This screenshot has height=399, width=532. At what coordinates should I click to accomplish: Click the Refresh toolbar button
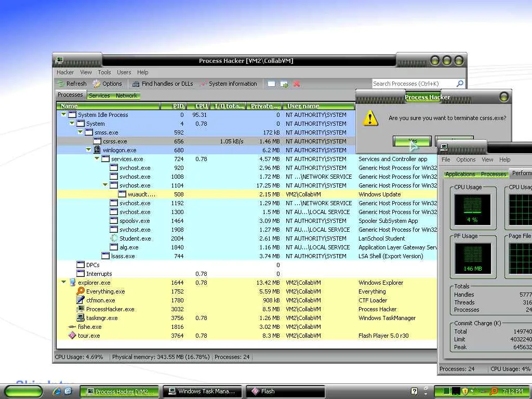[x=72, y=84]
